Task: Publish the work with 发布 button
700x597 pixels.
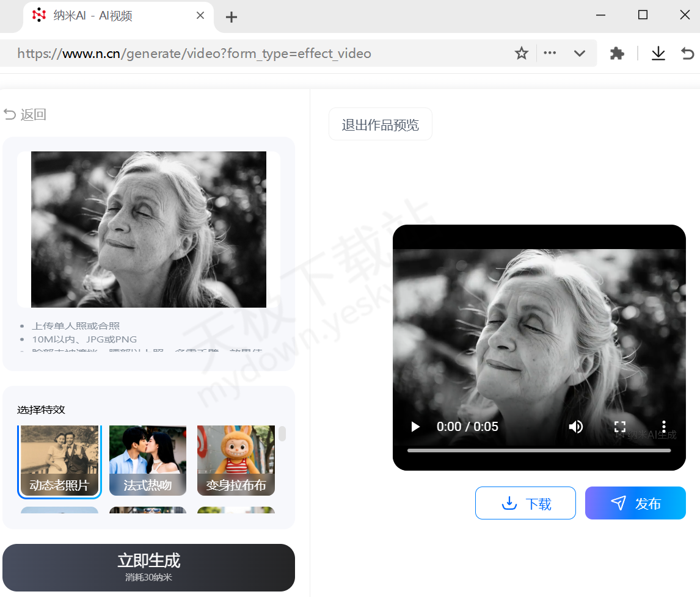Action: click(635, 503)
